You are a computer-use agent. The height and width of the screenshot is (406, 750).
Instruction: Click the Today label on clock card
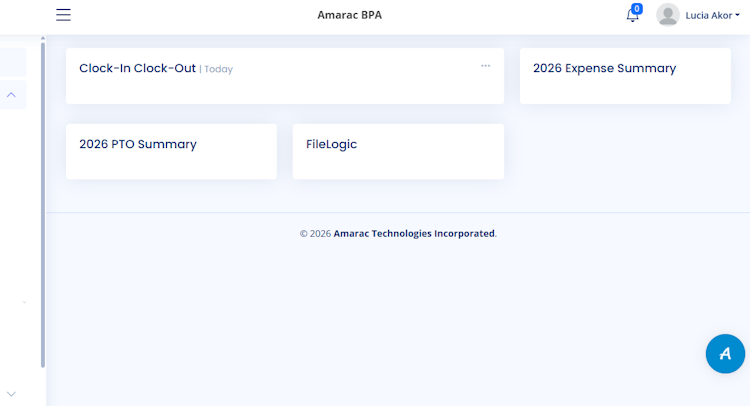tap(218, 70)
